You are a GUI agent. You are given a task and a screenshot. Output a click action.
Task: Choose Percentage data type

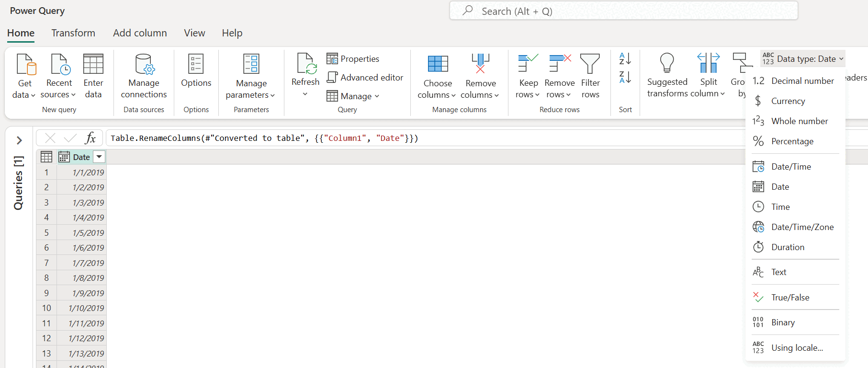coord(795,141)
